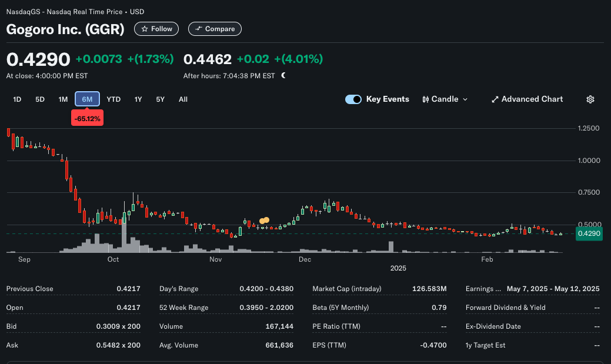Click the Previous Close label
Screen dimensions: 611x364
point(29,289)
